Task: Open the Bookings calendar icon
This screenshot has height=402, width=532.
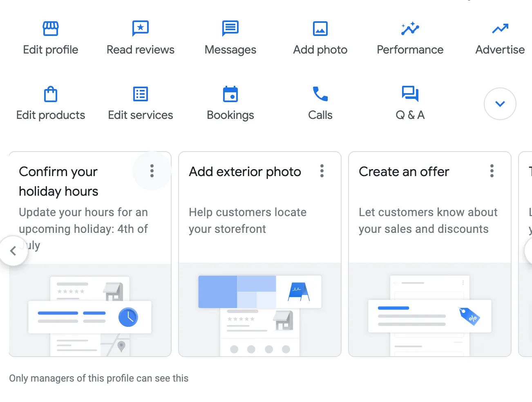Action: point(230,94)
